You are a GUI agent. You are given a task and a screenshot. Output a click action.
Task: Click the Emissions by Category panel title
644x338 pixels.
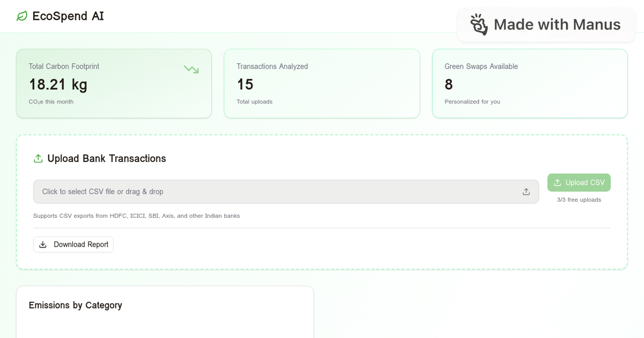(x=75, y=305)
